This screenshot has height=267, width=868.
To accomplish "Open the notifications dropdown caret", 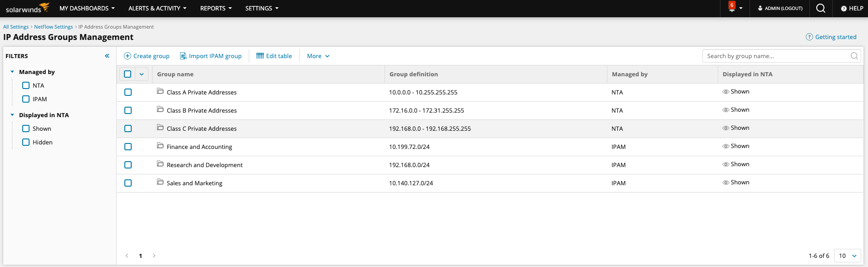I will (741, 8).
